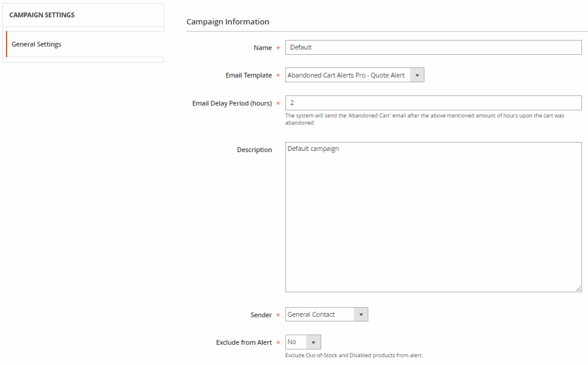Click the CAMPAIGN SETTINGS panel header
Image resolution: width=588 pixels, height=365 pixels.
pyautogui.click(x=83, y=15)
